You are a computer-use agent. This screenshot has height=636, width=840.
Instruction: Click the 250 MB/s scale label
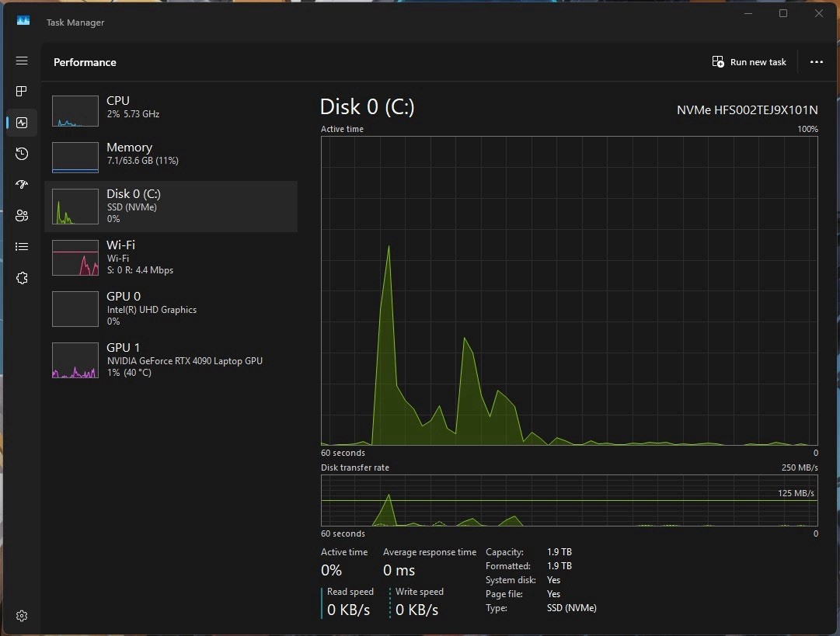[800, 467]
